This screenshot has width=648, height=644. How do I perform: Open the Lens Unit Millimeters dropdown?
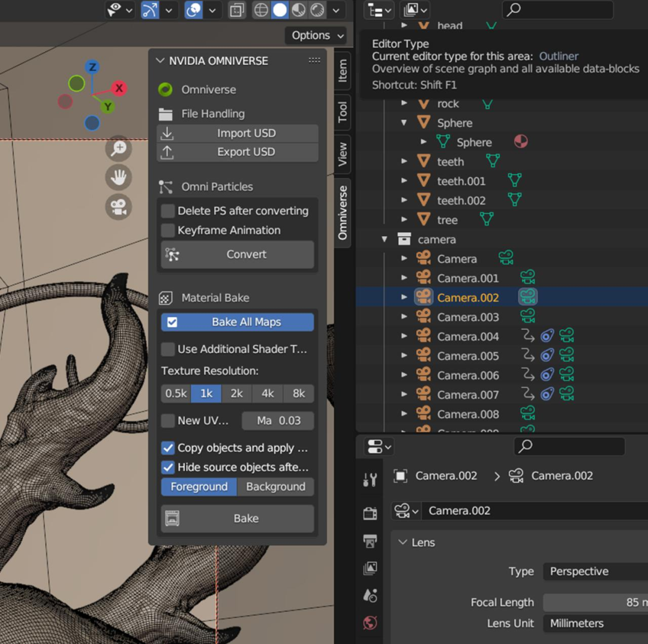pos(596,624)
